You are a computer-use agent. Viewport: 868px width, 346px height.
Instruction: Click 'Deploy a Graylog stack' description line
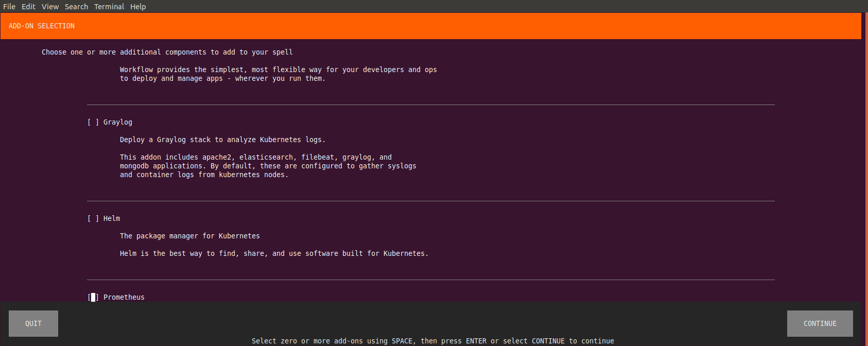pos(222,140)
